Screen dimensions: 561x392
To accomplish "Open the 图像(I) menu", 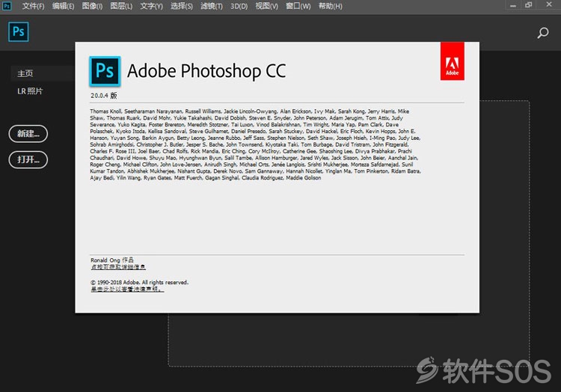I will click(x=92, y=6).
